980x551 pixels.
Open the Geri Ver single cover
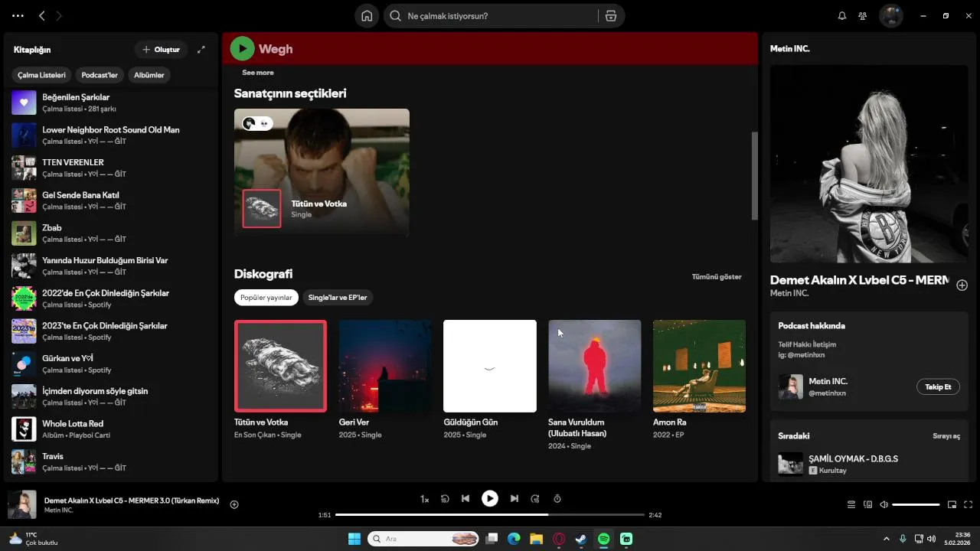[x=385, y=366]
